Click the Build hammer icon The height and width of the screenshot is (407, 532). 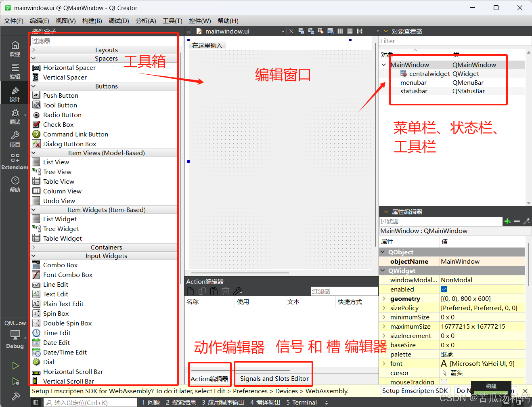pyautogui.click(x=15, y=397)
